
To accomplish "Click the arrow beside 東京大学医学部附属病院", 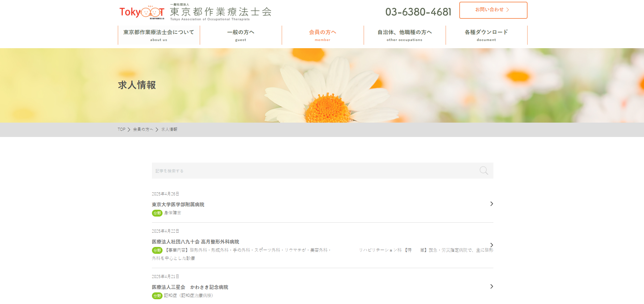I will [x=491, y=204].
